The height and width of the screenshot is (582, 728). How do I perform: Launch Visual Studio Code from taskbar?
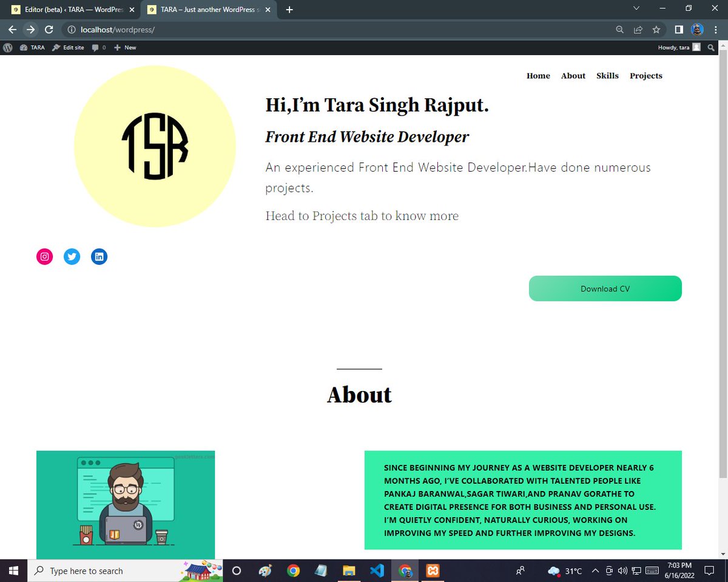coord(377,570)
